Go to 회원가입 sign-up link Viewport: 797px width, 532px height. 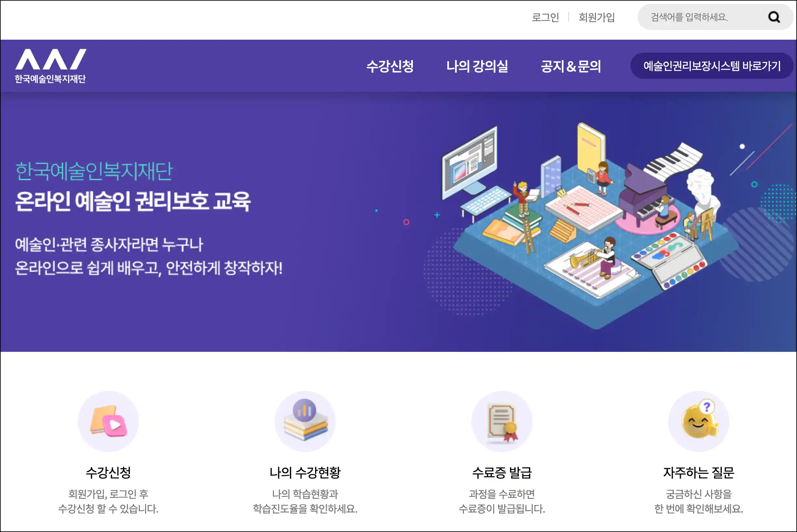597,17
